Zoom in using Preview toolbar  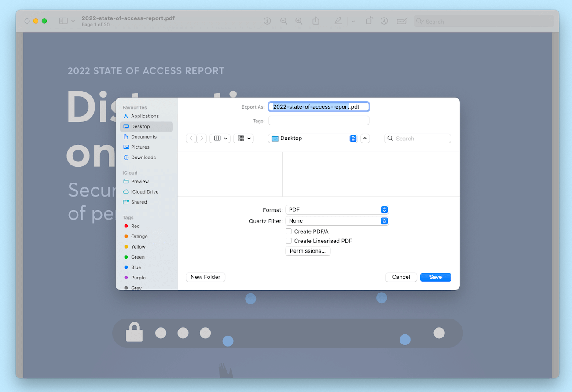299,21
